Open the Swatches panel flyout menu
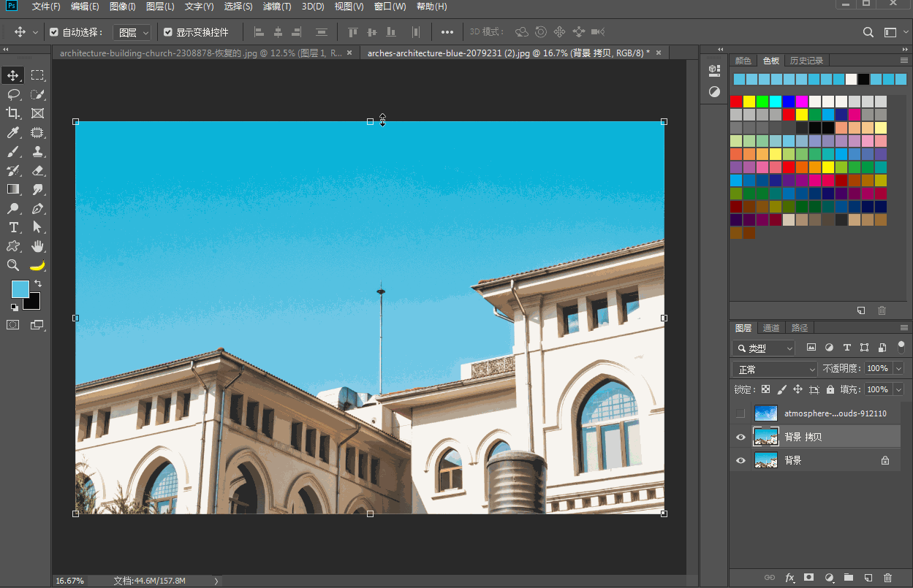The image size is (913, 588). 903,60
